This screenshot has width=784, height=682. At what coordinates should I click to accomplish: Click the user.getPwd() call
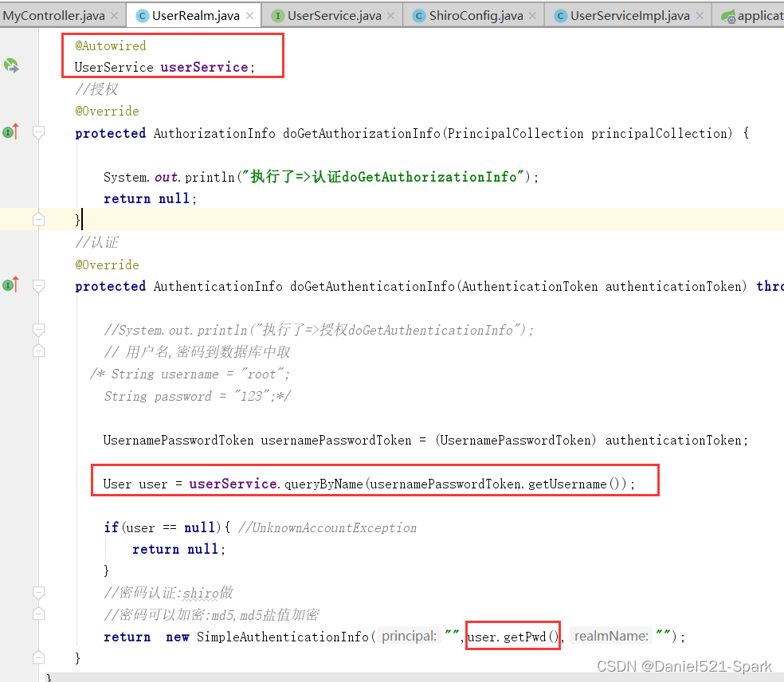coord(512,637)
